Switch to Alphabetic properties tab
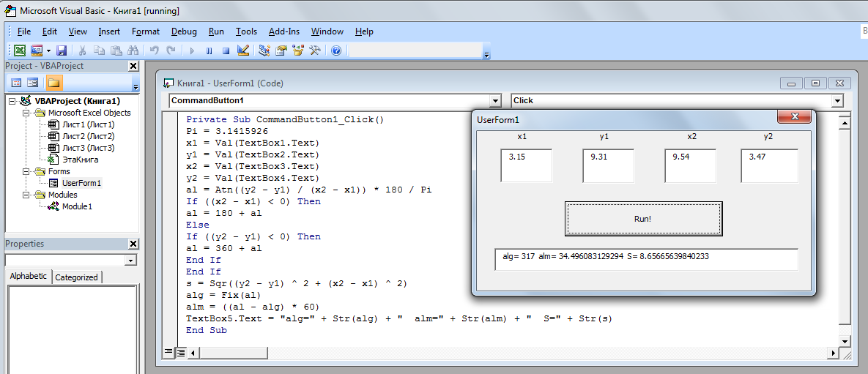The width and height of the screenshot is (868, 374). coord(29,277)
